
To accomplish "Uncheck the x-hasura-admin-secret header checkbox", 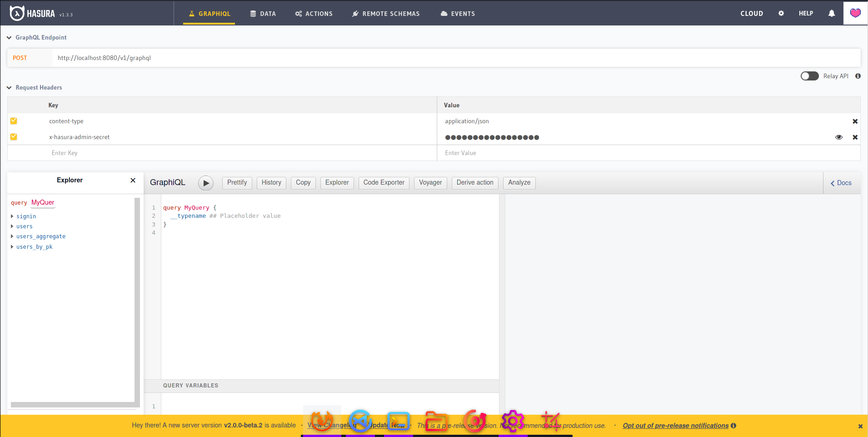I will [14, 137].
